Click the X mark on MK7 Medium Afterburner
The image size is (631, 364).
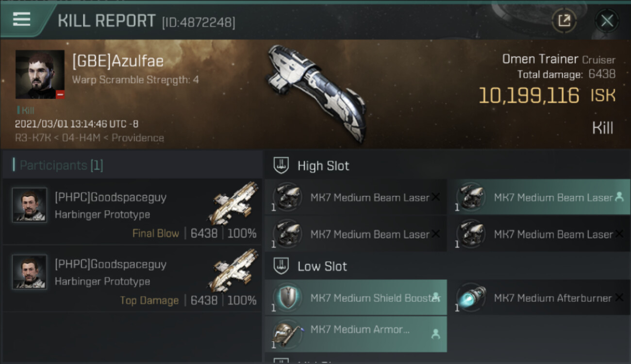(x=619, y=298)
